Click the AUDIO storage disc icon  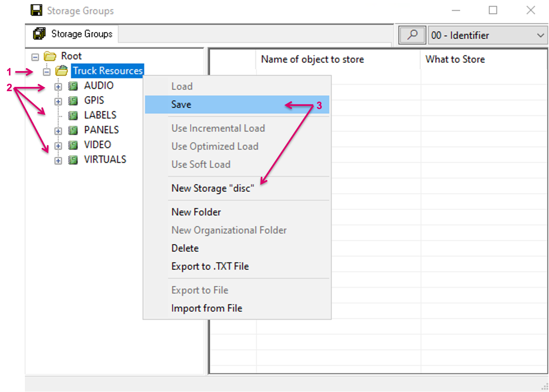[x=73, y=86]
